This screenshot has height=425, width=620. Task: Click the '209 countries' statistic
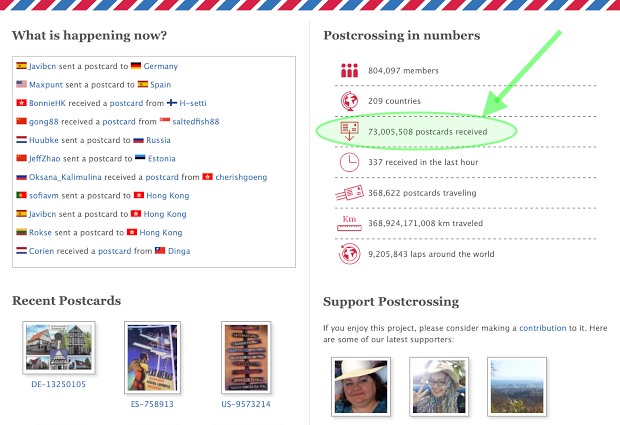click(x=394, y=101)
